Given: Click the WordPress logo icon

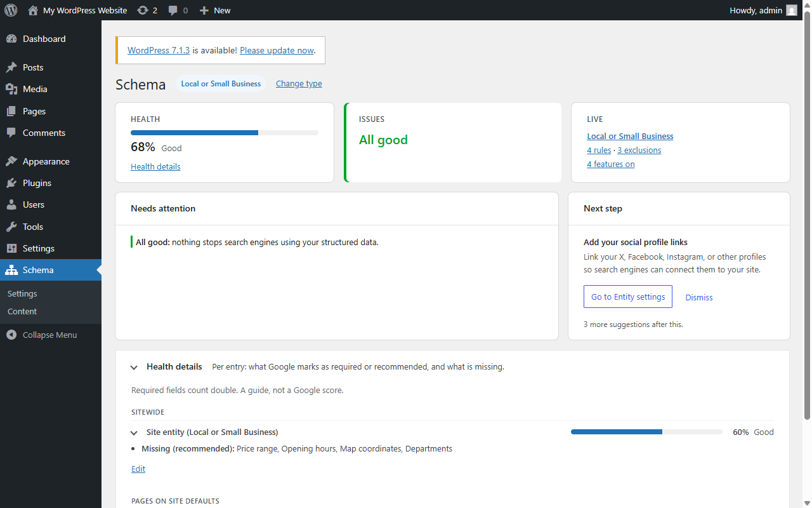Looking at the screenshot, I should coord(11,10).
